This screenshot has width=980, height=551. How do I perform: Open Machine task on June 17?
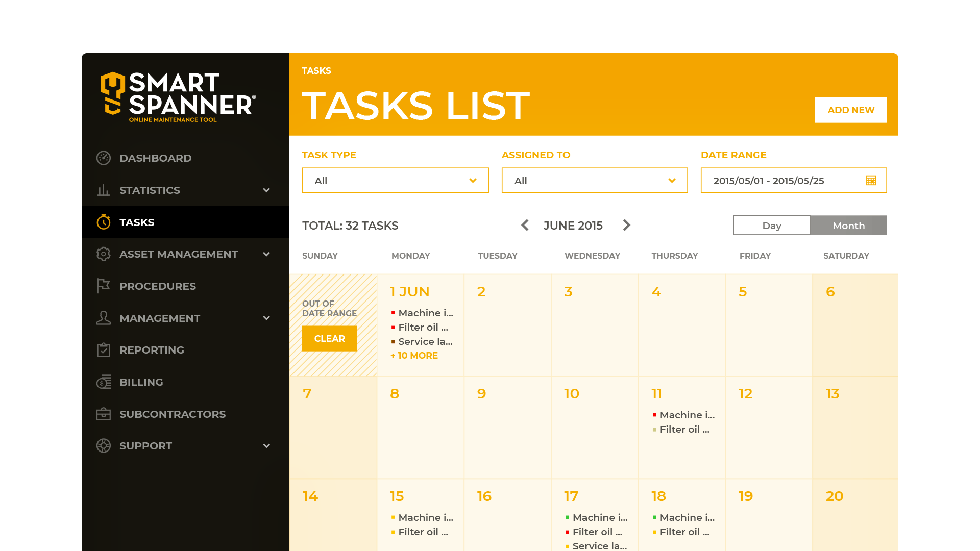[596, 517]
